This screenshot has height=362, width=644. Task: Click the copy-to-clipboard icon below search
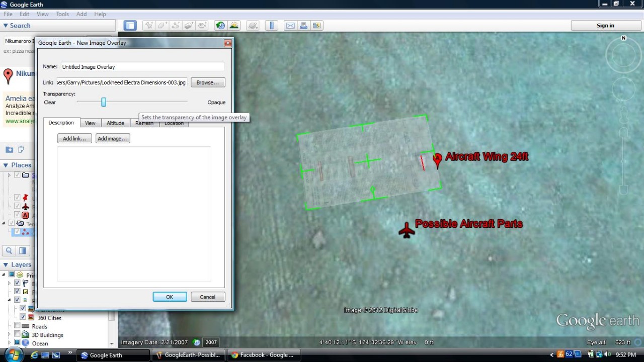point(21,149)
